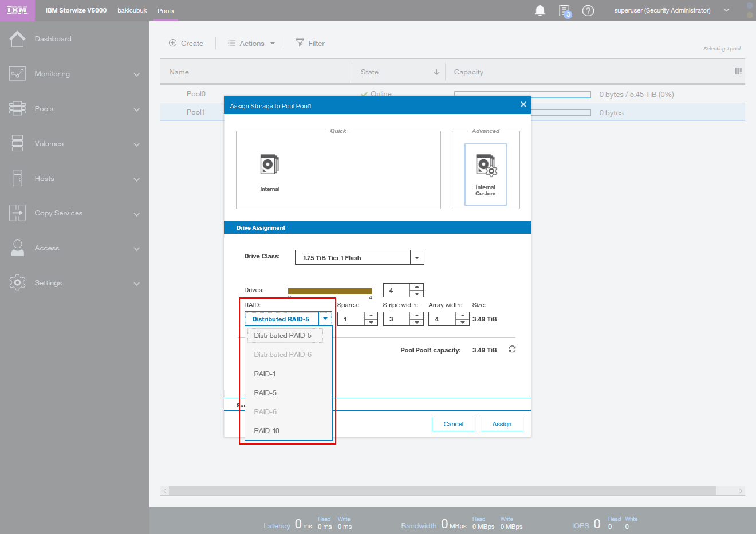
Task: Click the Volumes sidebar icon
Action: coord(17,143)
